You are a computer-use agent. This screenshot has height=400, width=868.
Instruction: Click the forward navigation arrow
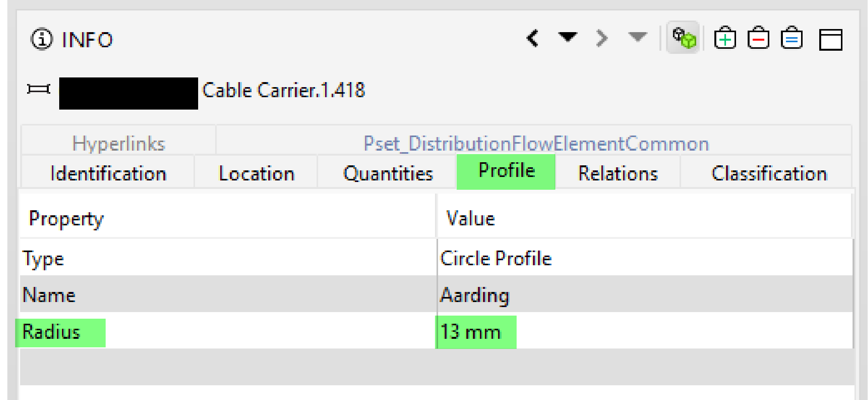[x=602, y=38]
